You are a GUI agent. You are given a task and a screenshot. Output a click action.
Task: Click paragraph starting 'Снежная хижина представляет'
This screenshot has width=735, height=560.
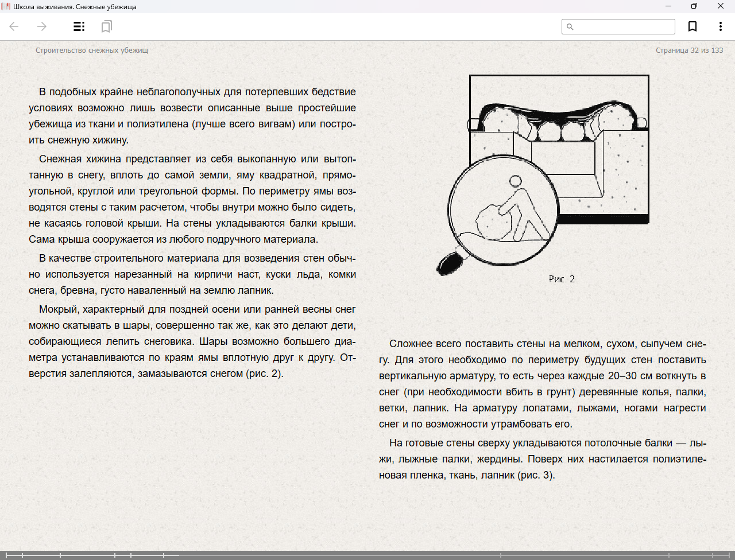(x=192, y=199)
